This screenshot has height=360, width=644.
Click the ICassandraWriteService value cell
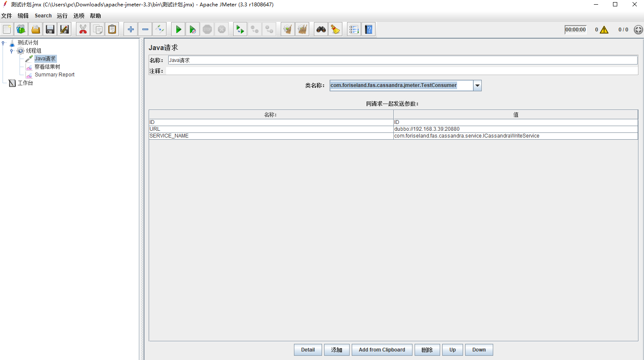pos(516,136)
